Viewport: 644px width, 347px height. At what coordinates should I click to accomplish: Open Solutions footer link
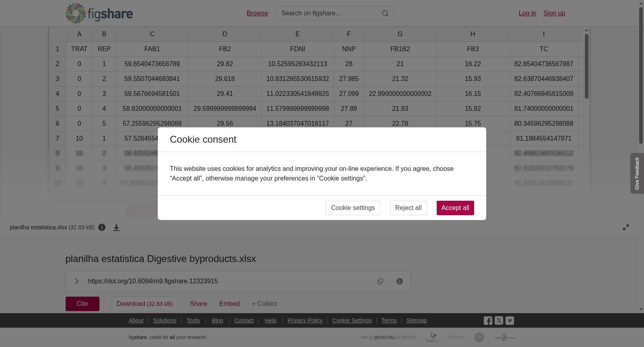pos(165,320)
